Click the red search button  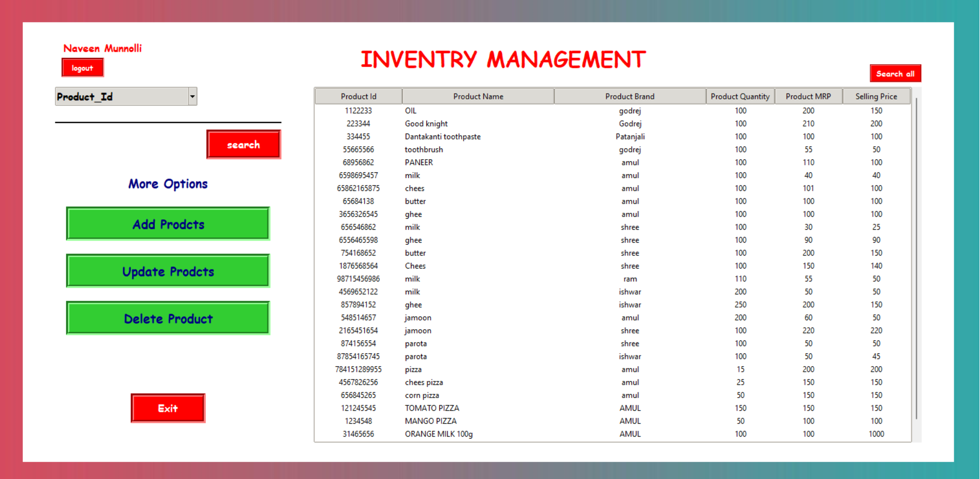[244, 144]
